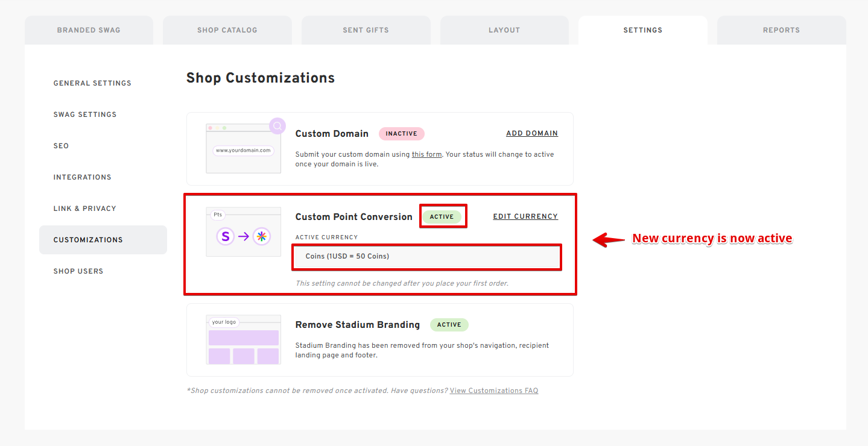Open the Layout tab
Screen dimensions: 868x446
tap(504, 30)
